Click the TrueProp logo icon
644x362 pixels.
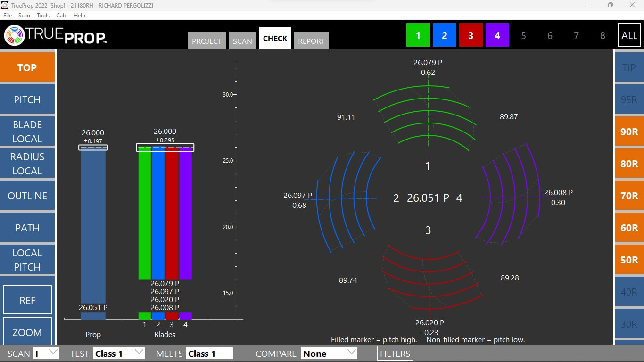click(x=14, y=35)
